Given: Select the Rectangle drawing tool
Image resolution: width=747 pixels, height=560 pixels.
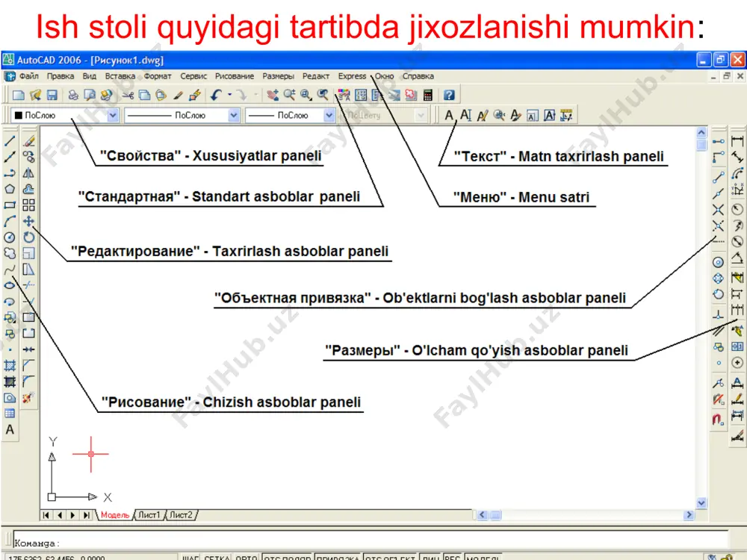Looking at the screenshot, I should (10, 205).
